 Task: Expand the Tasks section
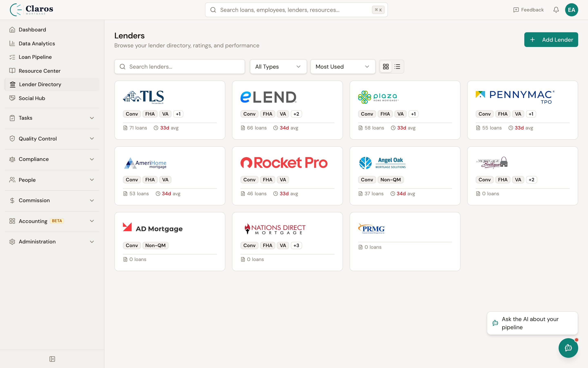tap(52, 118)
